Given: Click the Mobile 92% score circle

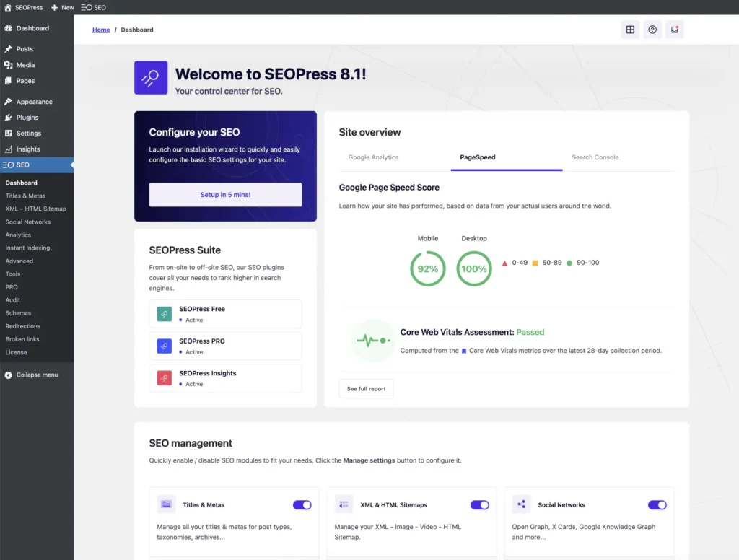Looking at the screenshot, I should tap(428, 268).
